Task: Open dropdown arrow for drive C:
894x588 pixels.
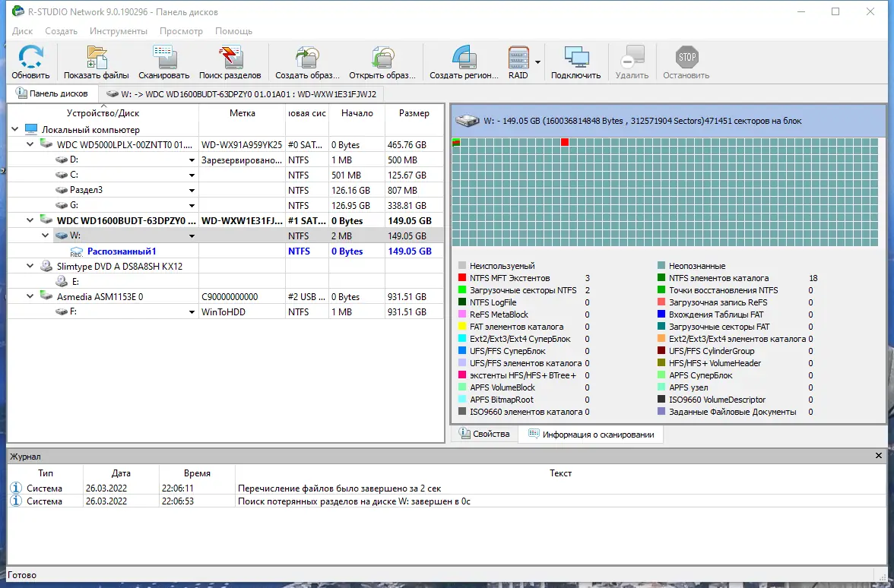Action: tap(192, 175)
